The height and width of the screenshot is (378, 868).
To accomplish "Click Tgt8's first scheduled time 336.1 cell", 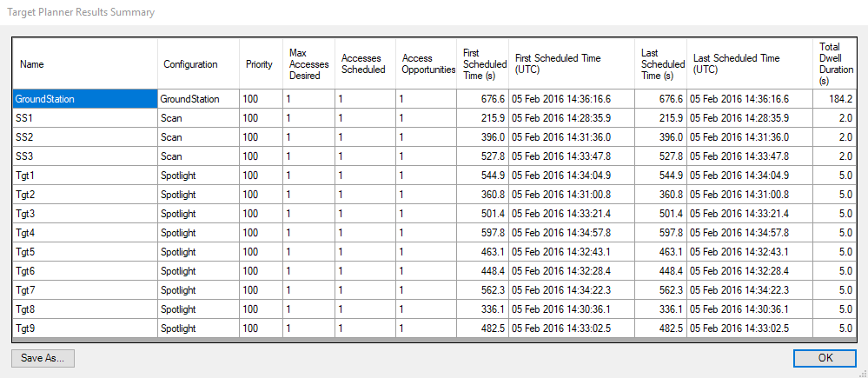I will (482, 309).
